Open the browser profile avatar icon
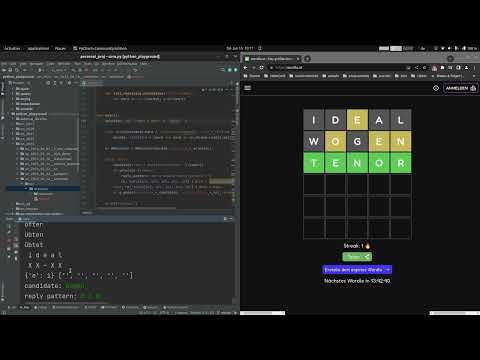This screenshot has width=480, height=360. click(x=466, y=68)
